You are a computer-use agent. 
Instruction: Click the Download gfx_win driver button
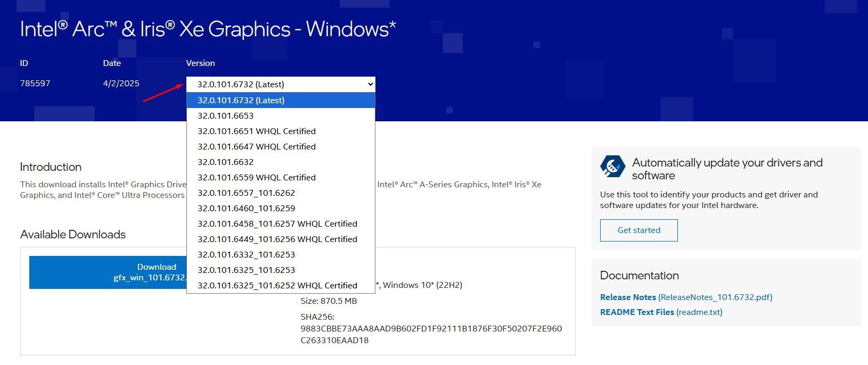click(x=108, y=272)
